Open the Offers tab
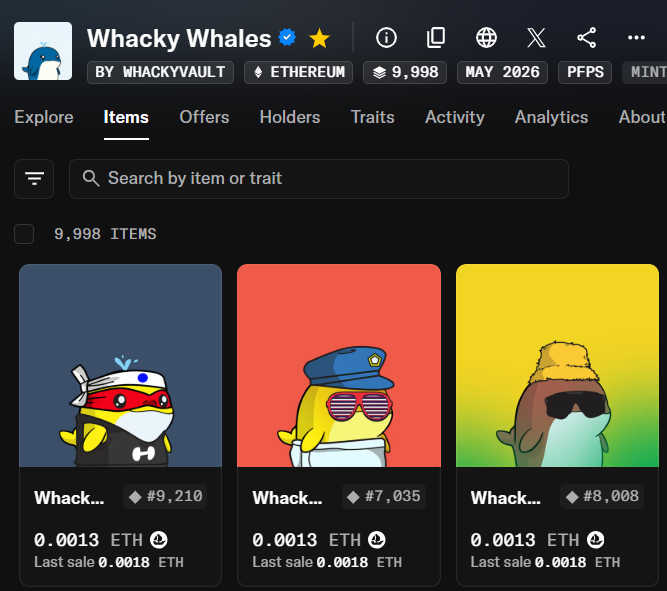The height and width of the screenshot is (591, 667). coord(204,117)
